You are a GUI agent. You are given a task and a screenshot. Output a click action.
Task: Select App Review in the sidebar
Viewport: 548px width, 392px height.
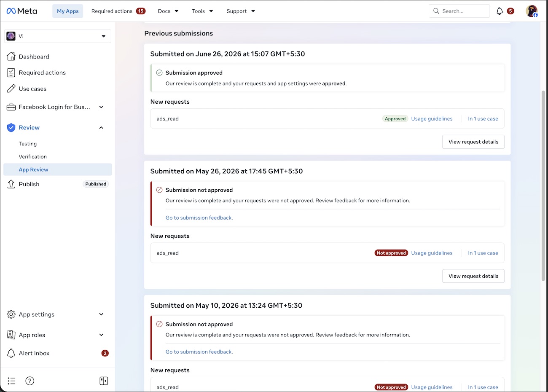[x=58, y=169]
